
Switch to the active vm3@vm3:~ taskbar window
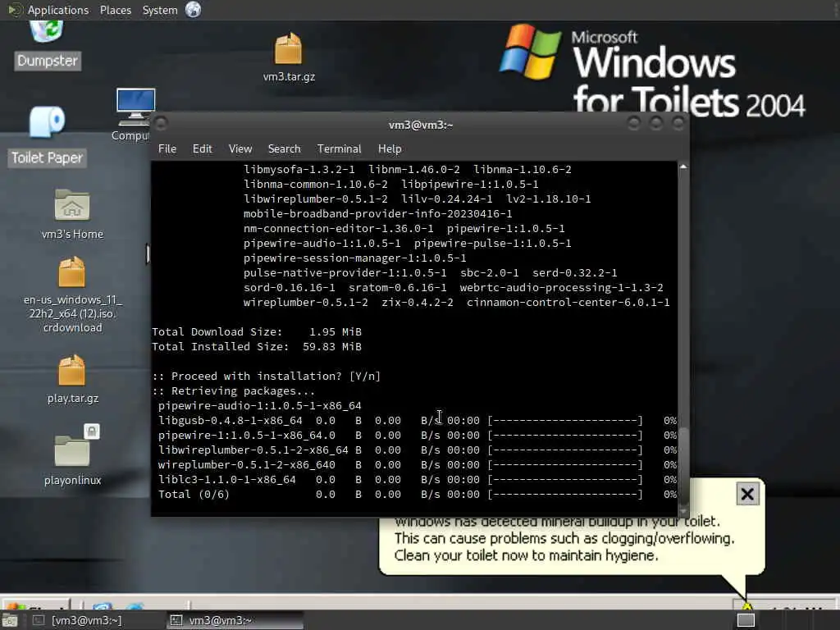(235, 620)
